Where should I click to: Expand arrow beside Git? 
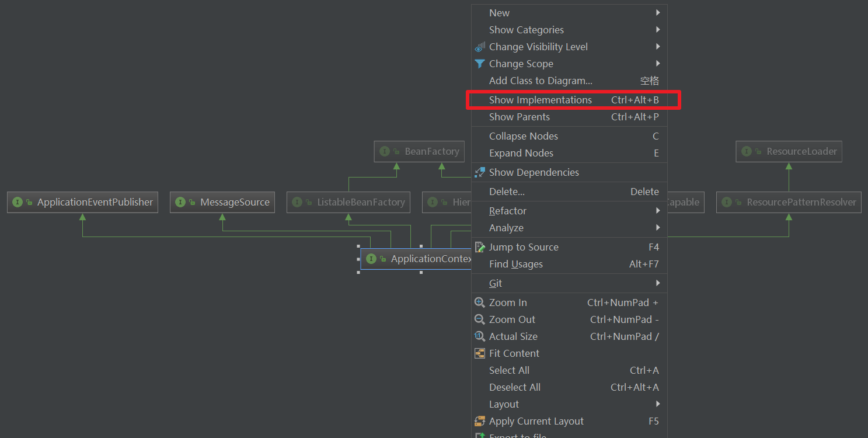click(658, 283)
